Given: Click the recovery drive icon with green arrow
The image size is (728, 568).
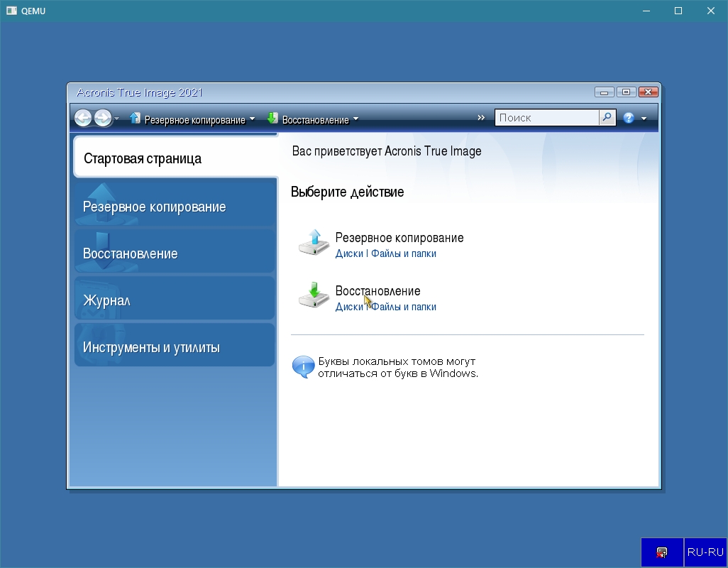Looking at the screenshot, I should pyautogui.click(x=314, y=295).
